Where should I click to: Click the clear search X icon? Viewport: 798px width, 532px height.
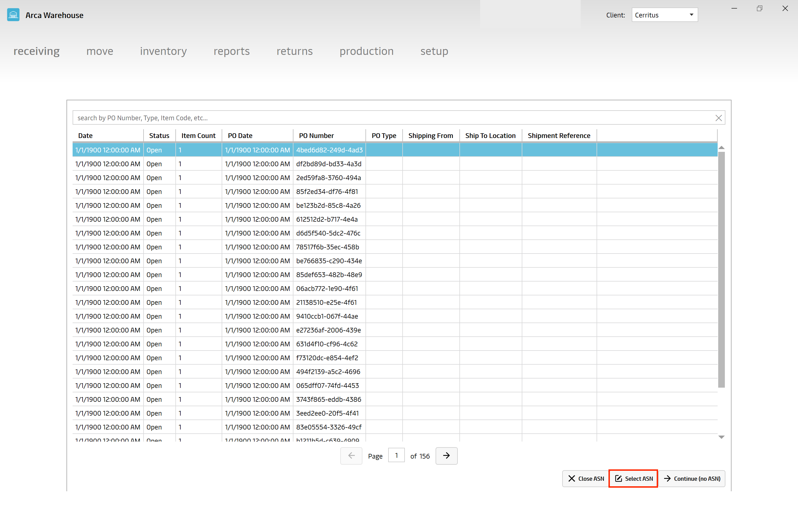718,117
